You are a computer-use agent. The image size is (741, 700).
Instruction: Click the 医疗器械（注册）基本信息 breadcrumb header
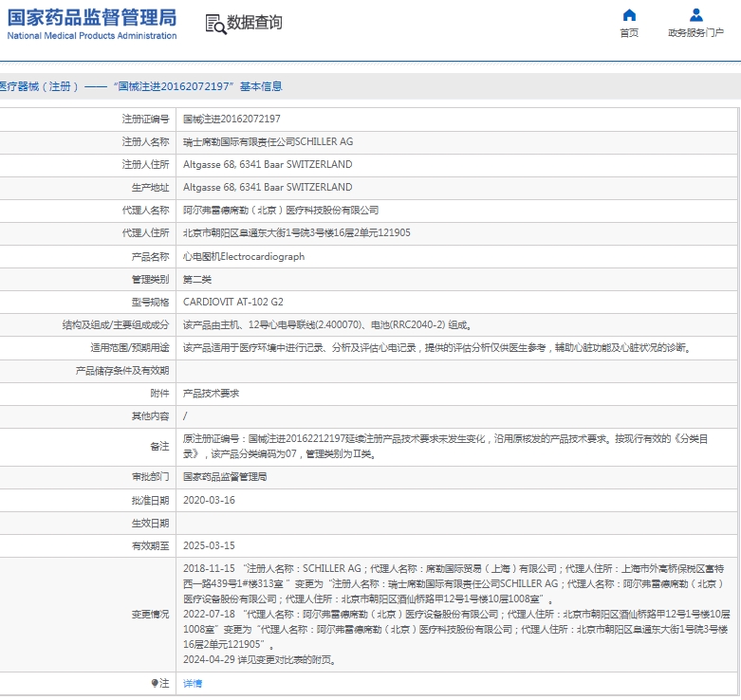(x=140, y=86)
